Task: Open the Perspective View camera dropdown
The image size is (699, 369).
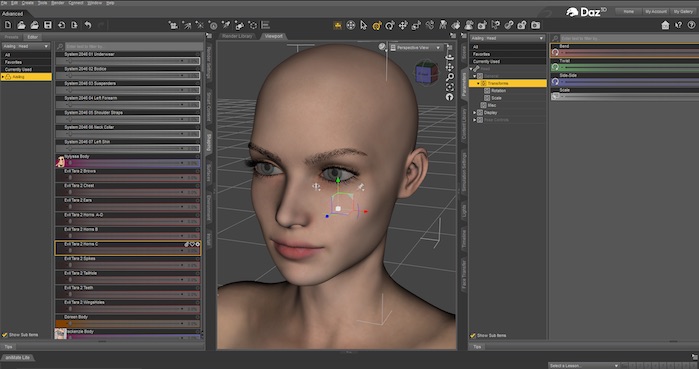Action: coord(416,47)
